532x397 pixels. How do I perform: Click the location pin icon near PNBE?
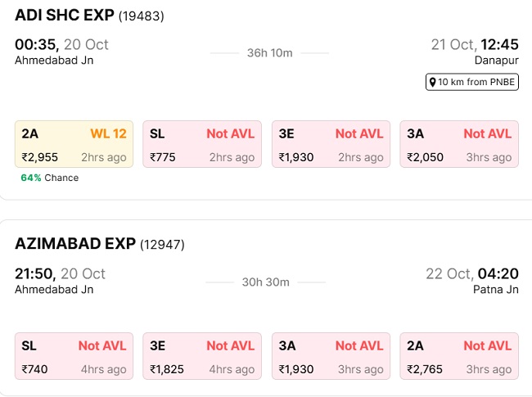click(431, 82)
